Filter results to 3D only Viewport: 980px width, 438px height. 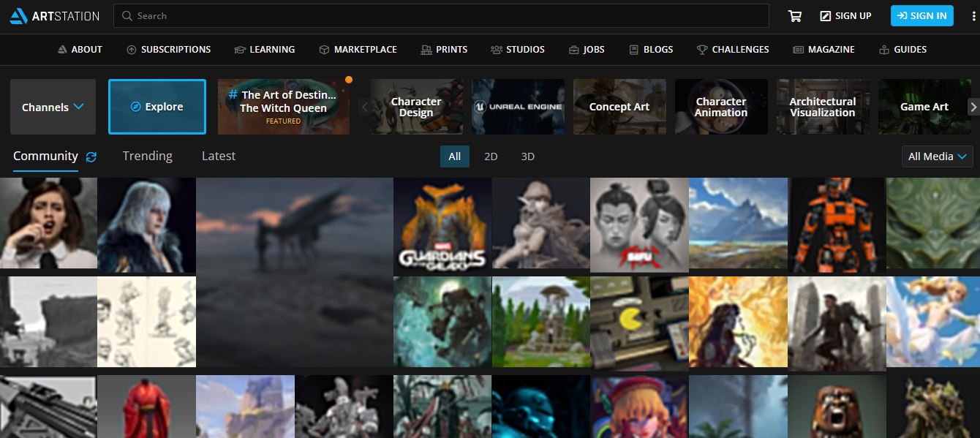(x=528, y=156)
